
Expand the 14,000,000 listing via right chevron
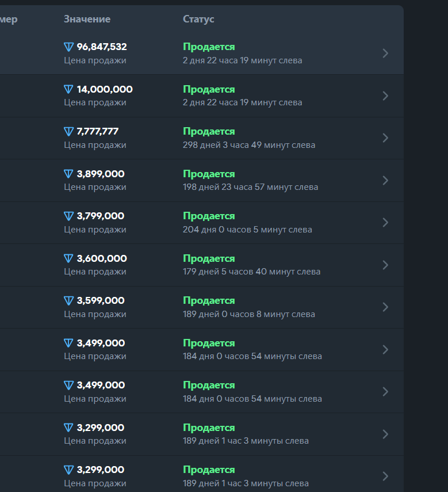click(385, 96)
